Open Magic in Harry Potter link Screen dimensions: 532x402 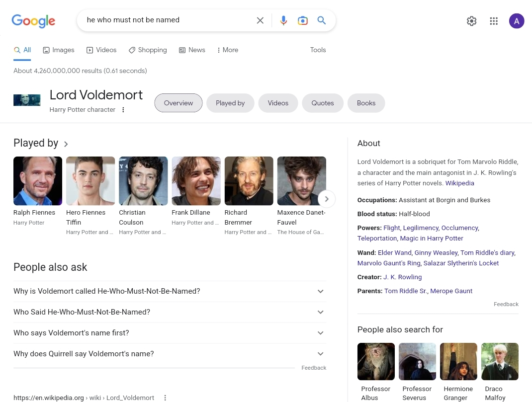[x=432, y=239]
